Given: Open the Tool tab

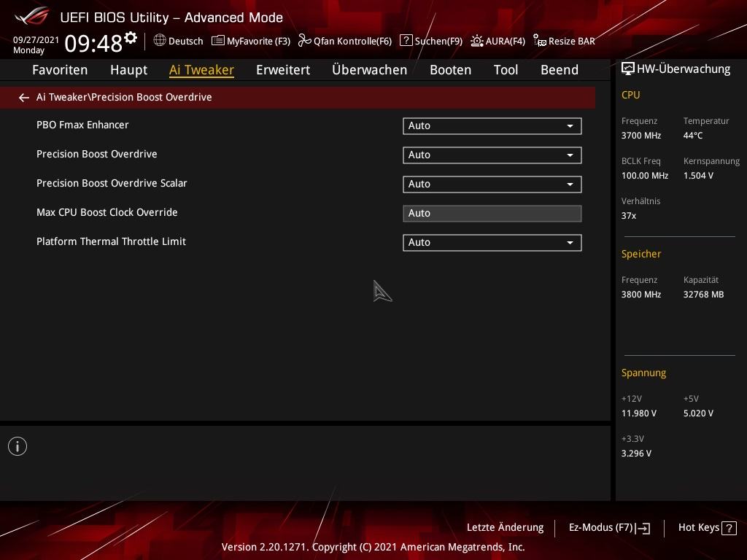Looking at the screenshot, I should (x=506, y=70).
